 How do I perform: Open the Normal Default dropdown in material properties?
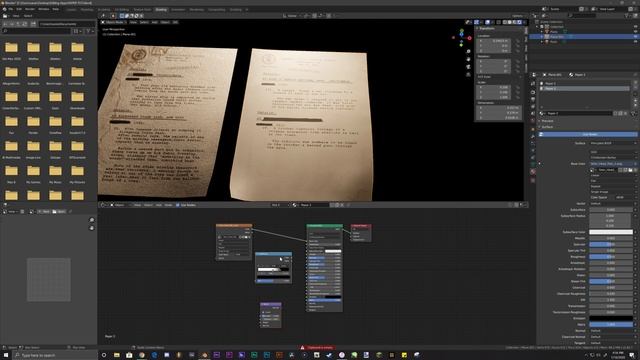[x=612, y=331]
